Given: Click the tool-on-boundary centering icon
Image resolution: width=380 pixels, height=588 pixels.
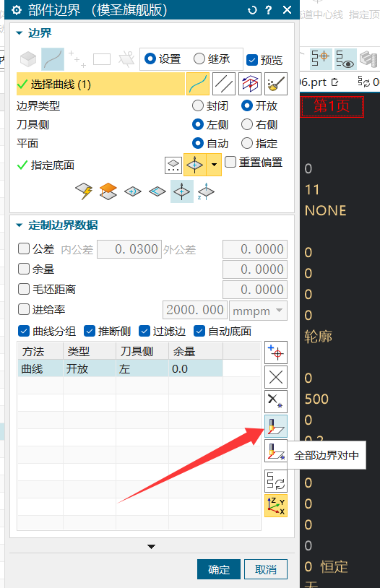Looking at the screenshot, I should (276, 426).
